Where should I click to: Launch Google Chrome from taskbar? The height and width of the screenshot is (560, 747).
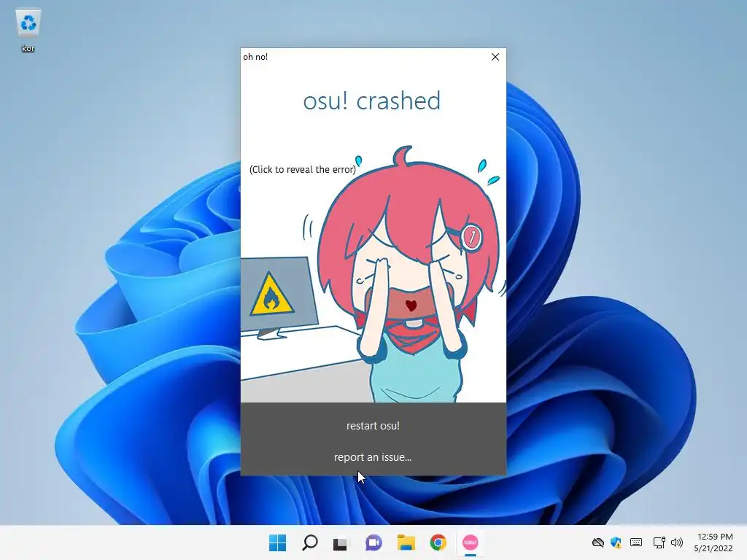point(438,542)
